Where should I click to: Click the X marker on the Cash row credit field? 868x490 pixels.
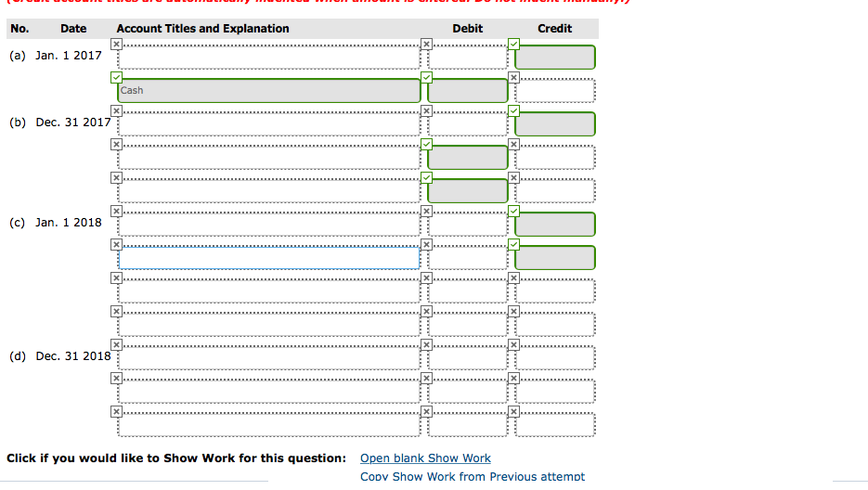tap(513, 78)
